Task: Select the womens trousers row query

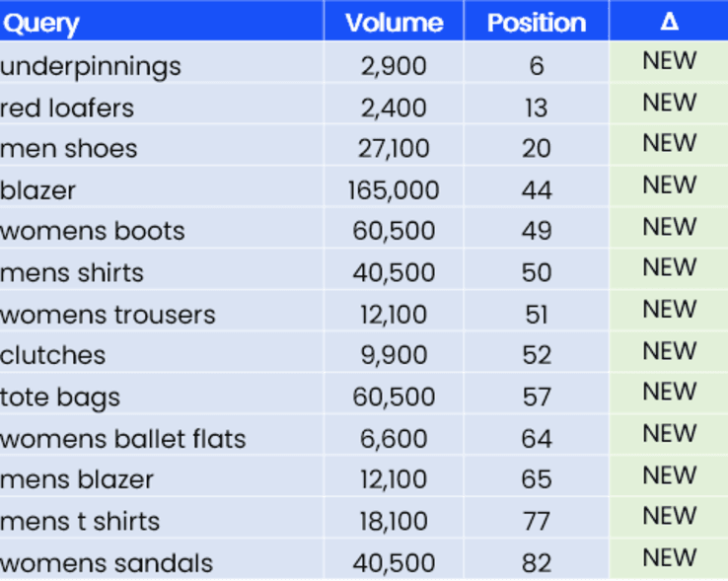Action: pyautogui.click(x=108, y=315)
